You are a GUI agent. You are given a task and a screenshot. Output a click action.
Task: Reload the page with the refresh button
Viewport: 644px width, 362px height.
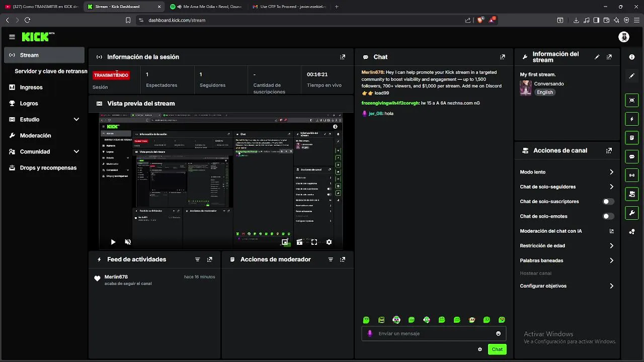pos(27,20)
